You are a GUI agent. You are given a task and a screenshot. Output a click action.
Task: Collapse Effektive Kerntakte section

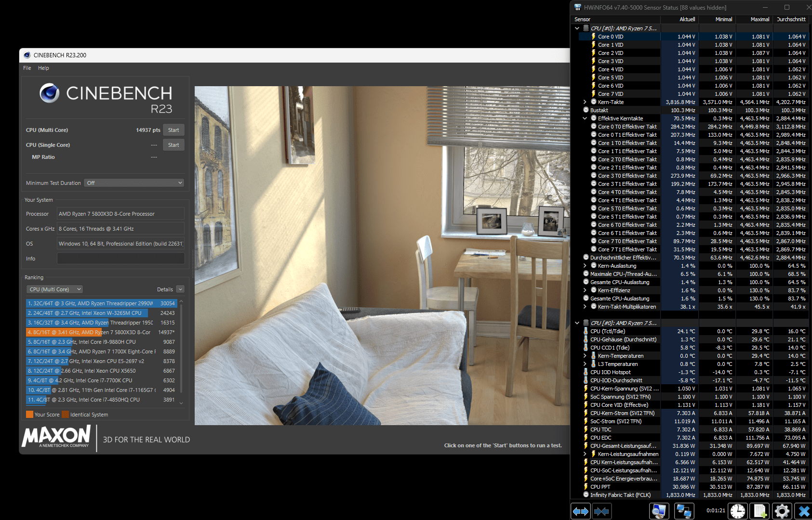(x=585, y=118)
